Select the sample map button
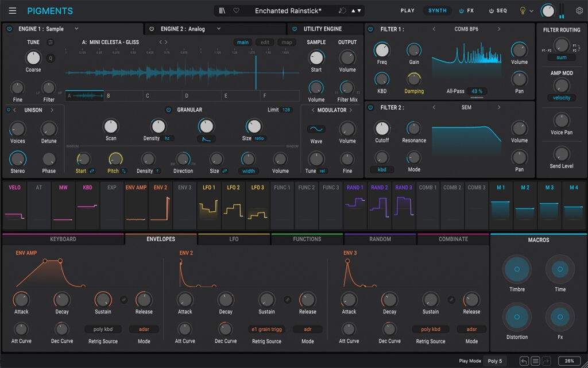The height and width of the screenshot is (368, 588). pyautogui.click(x=287, y=42)
